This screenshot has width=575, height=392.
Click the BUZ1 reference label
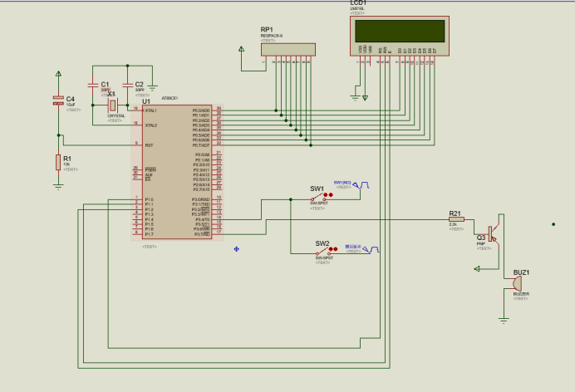click(x=521, y=272)
